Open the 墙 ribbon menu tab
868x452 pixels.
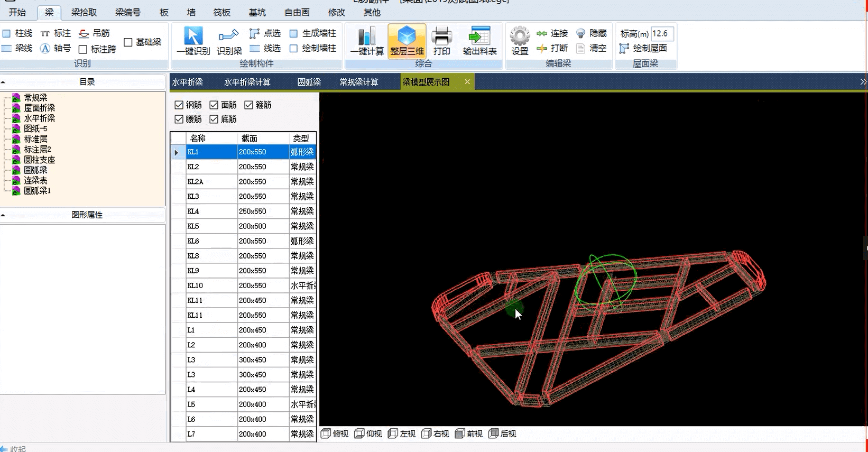pyautogui.click(x=191, y=12)
